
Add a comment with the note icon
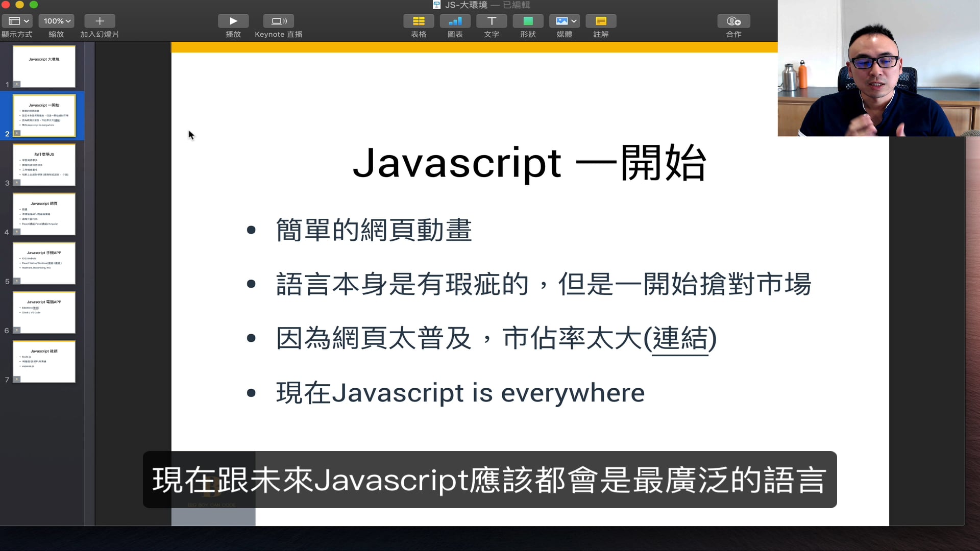tap(601, 21)
